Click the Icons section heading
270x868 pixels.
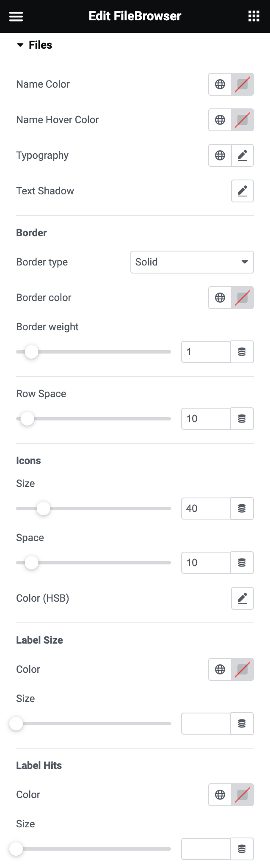28,460
